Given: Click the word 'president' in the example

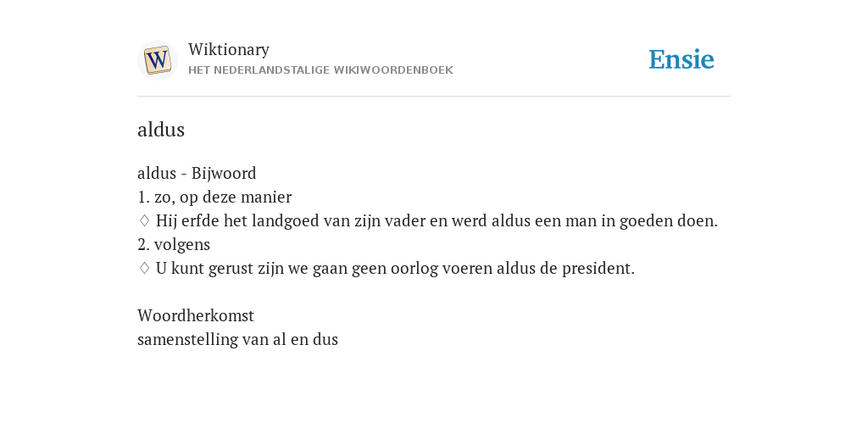Looking at the screenshot, I should (598, 269).
